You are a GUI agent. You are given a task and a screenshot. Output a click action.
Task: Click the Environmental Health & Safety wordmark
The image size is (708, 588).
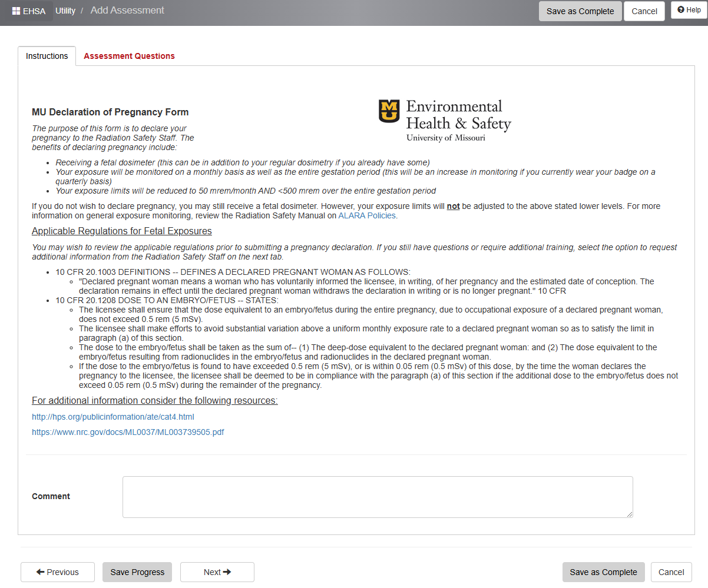point(458,120)
